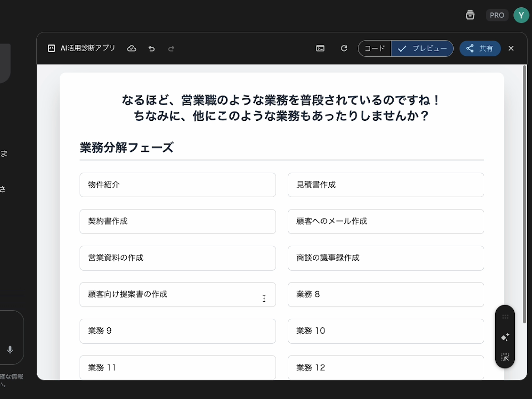Click the 業務 8 placeholder field

click(386, 294)
